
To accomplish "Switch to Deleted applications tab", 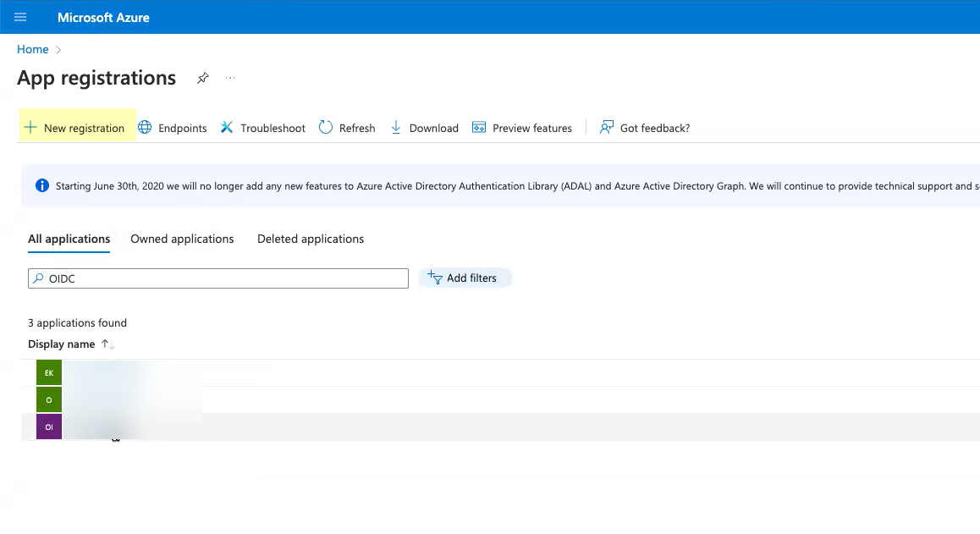I will (311, 239).
